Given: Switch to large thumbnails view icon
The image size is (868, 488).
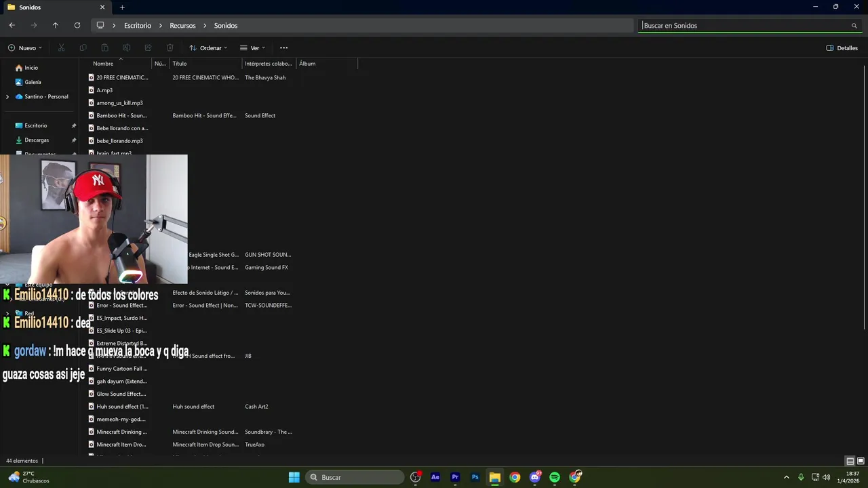Looking at the screenshot, I should point(861,461).
